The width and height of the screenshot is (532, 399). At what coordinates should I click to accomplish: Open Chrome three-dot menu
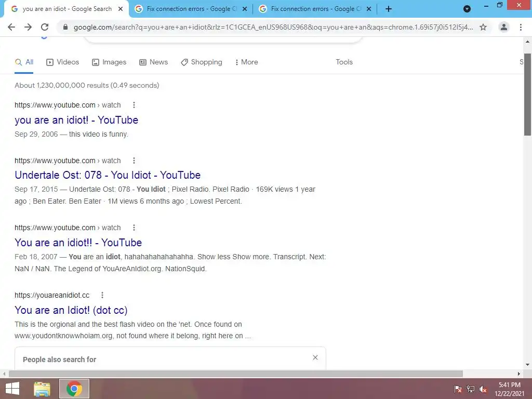(521, 27)
